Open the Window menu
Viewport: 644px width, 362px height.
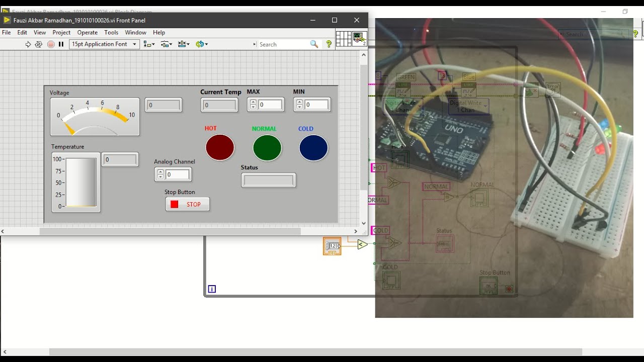[x=136, y=32]
